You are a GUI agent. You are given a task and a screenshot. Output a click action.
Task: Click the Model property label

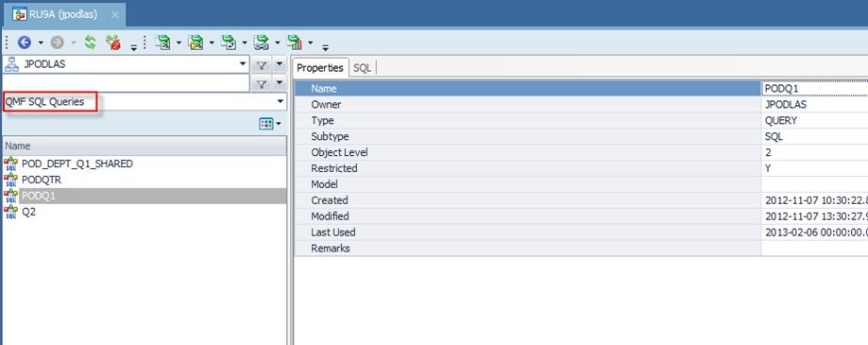click(324, 184)
